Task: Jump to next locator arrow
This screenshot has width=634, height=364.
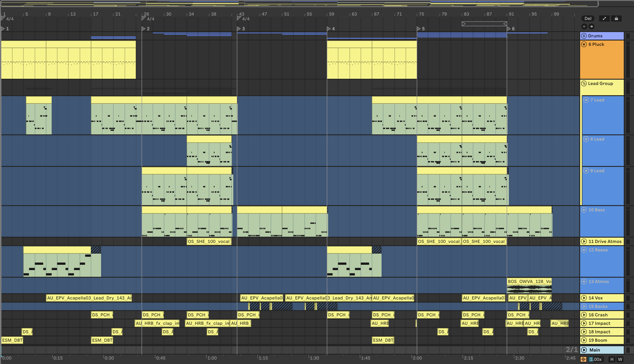Action: coord(591,26)
